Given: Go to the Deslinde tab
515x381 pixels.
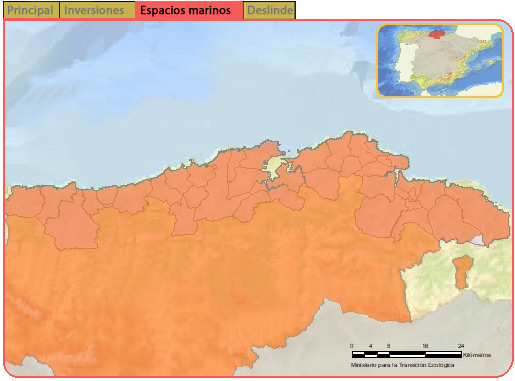Looking at the screenshot, I should tap(270, 10).
